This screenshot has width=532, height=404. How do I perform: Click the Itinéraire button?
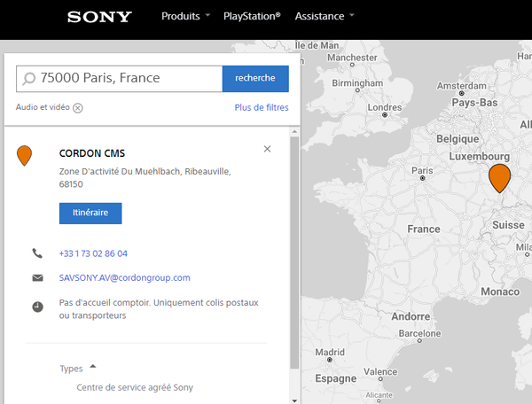90,214
